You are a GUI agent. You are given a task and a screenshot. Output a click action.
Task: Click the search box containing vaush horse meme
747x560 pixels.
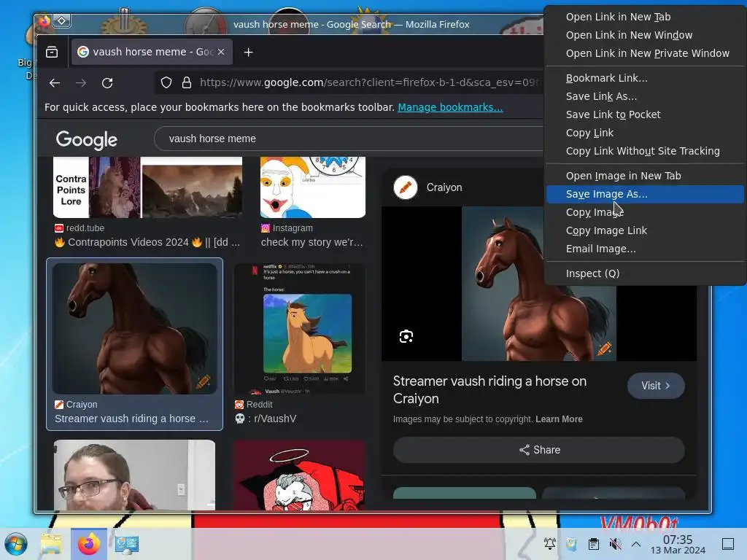click(x=348, y=139)
